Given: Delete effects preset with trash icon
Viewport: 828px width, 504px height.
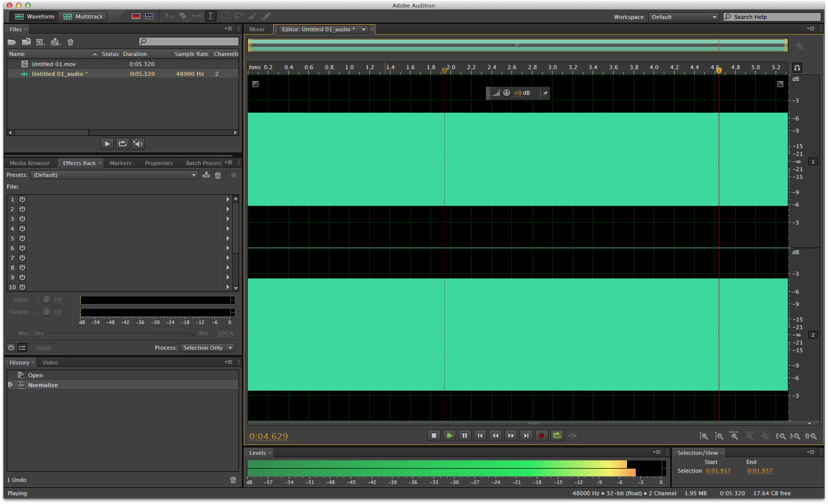Looking at the screenshot, I should point(218,175).
